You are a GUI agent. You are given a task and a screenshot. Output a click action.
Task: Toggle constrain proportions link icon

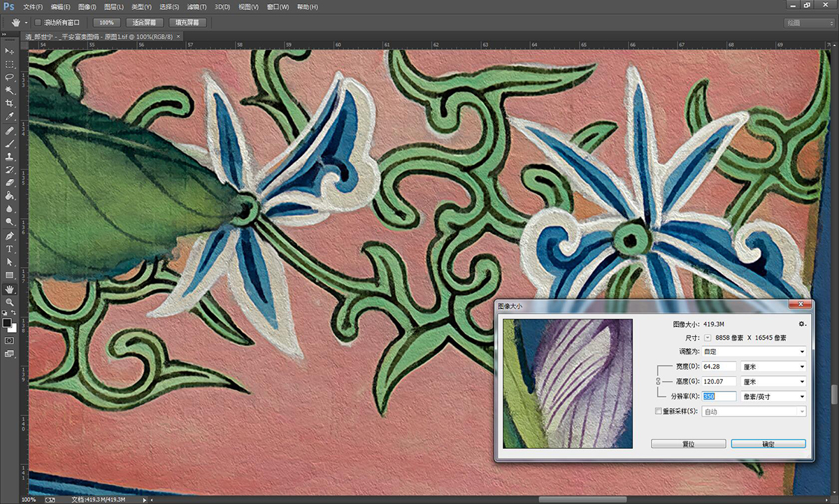coord(657,382)
